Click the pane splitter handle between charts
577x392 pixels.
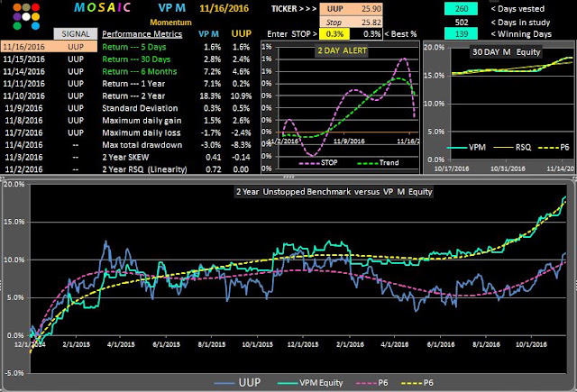click(288, 177)
